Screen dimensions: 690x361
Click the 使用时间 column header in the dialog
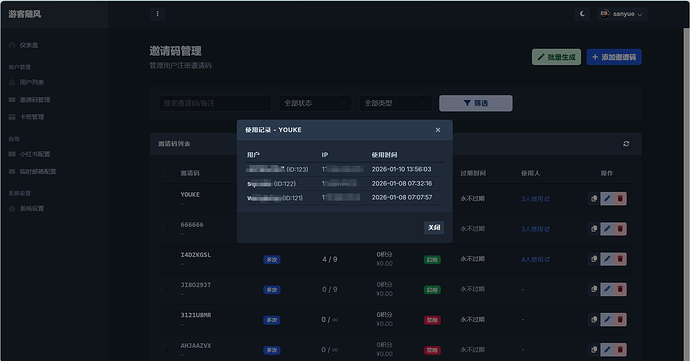pyautogui.click(x=384, y=155)
